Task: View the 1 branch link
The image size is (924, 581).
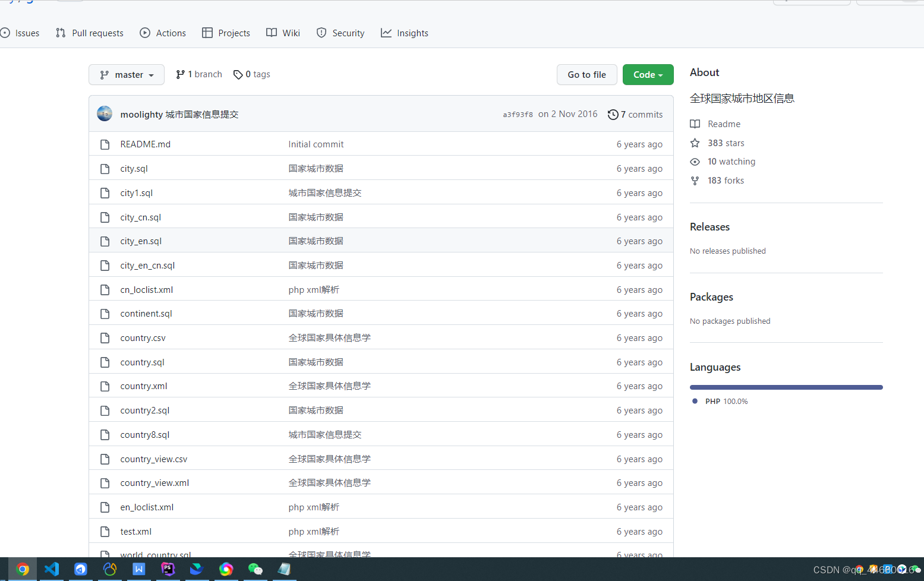Action: (x=199, y=74)
